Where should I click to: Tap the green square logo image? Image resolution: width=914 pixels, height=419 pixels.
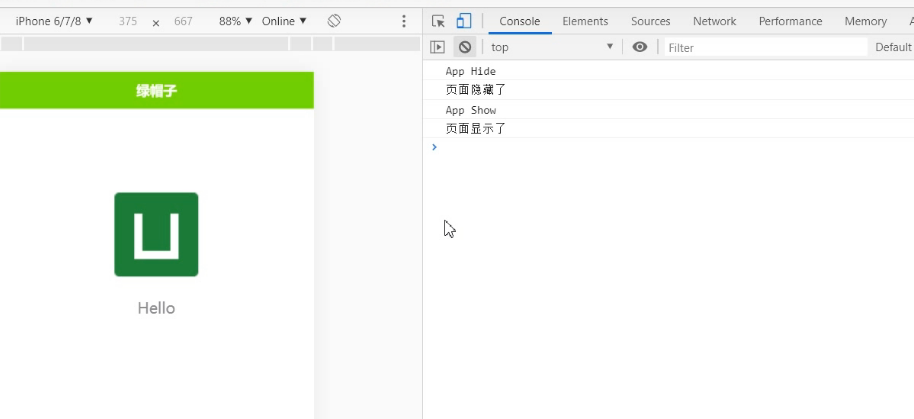pos(156,234)
